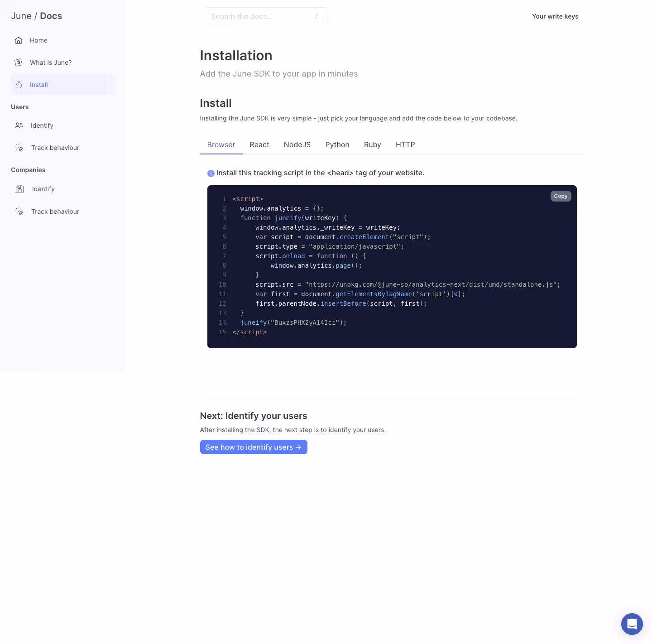Select the building icon for Companies Identify
The width and height of the screenshot is (652, 644).
tap(19, 189)
